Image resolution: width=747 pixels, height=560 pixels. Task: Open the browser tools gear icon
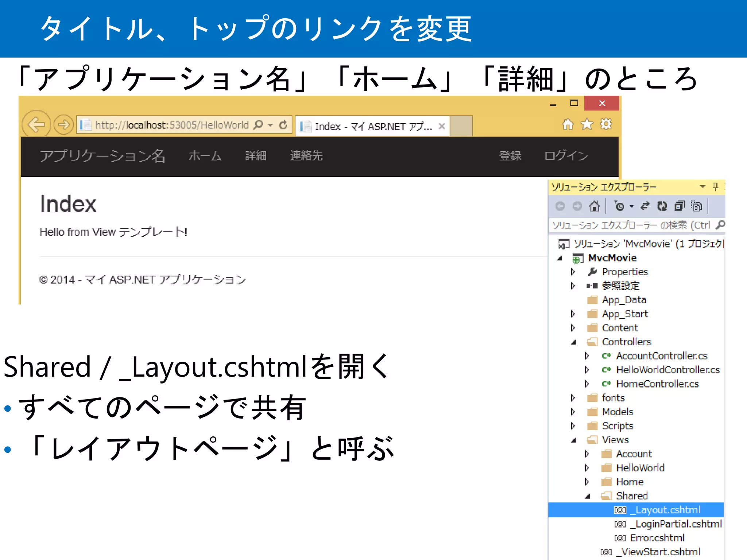point(606,124)
